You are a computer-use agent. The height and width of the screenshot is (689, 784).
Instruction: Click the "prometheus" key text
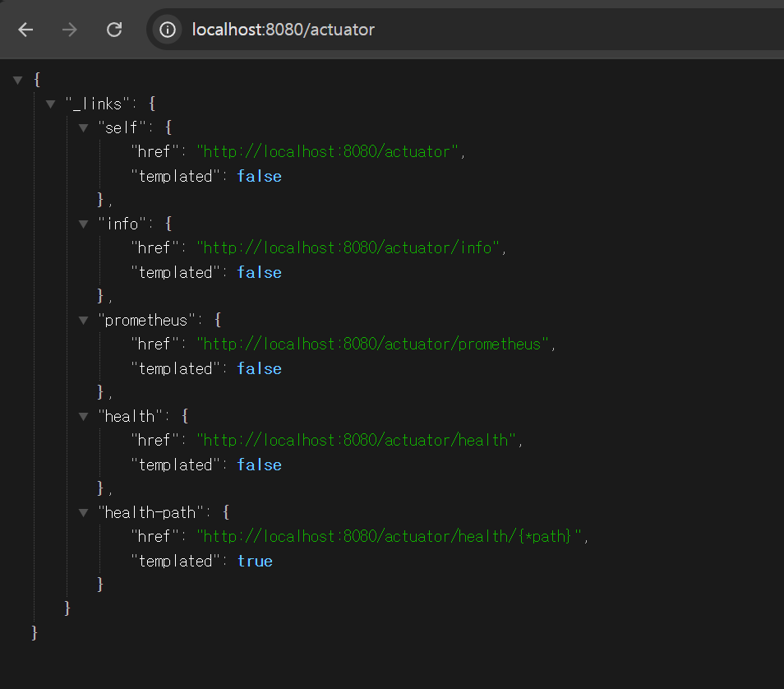point(146,320)
